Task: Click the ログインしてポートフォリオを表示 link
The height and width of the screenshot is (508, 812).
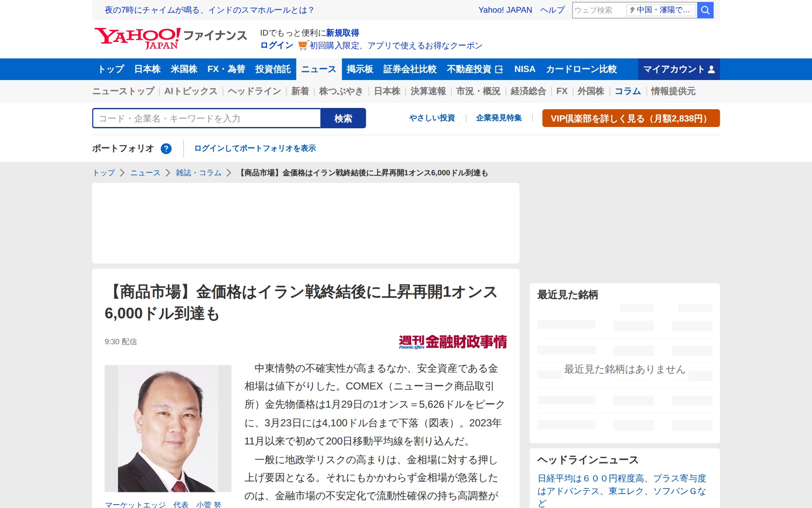Action: [255, 149]
